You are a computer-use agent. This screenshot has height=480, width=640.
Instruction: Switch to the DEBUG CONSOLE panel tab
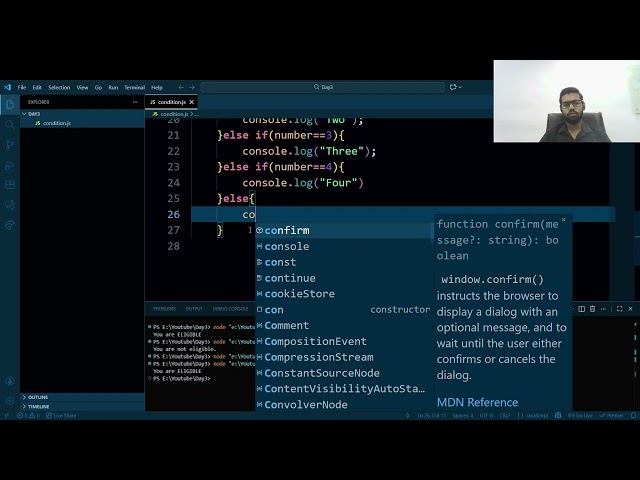tap(230, 309)
